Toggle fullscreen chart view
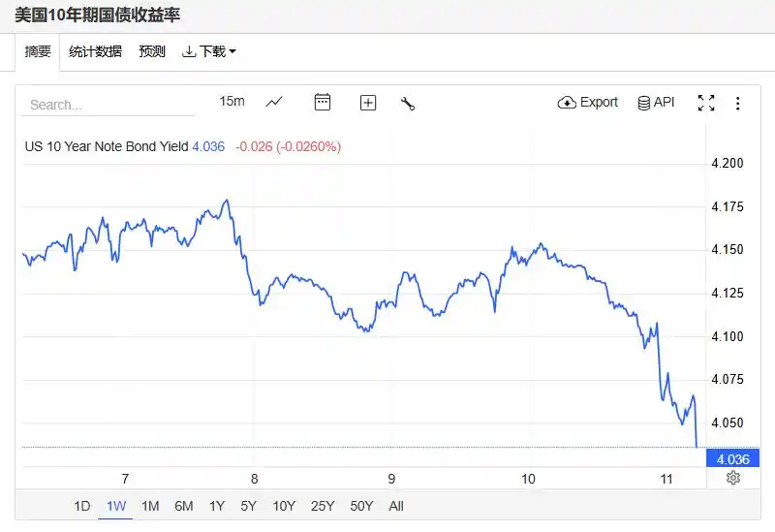This screenshot has width=775, height=532. (x=706, y=103)
